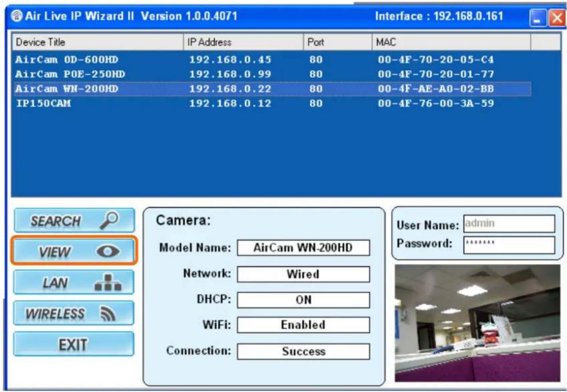The image size is (567, 392).
Task: Minimize the IP Wizard window
Action: (538, 18)
